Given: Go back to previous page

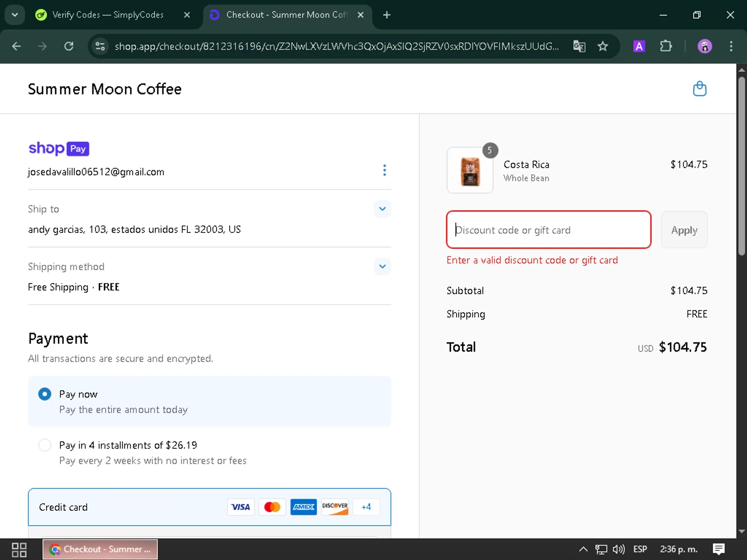Looking at the screenshot, I should coord(16,46).
